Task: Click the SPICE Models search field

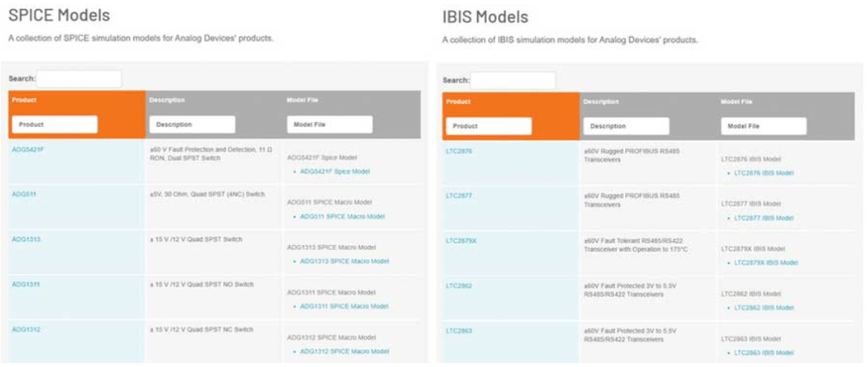Action: [79, 79]
